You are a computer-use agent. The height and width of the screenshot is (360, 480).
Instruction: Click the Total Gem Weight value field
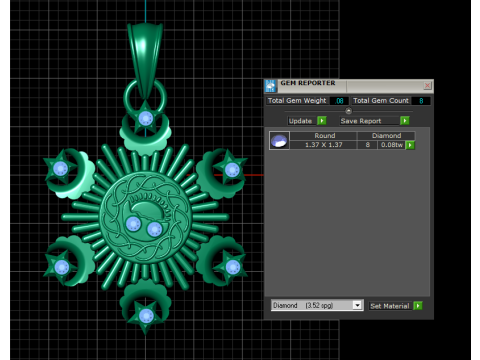tap(339, 101)
